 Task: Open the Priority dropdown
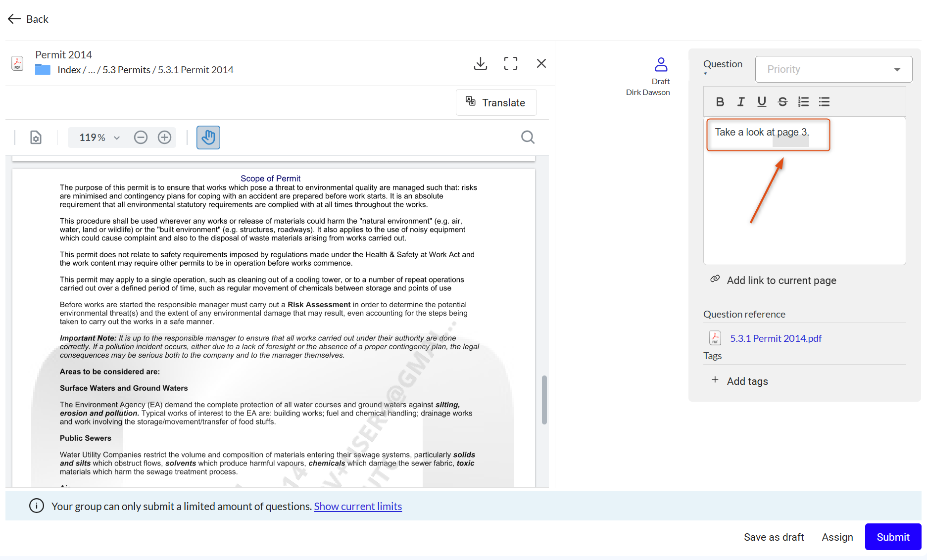[834, 69]
